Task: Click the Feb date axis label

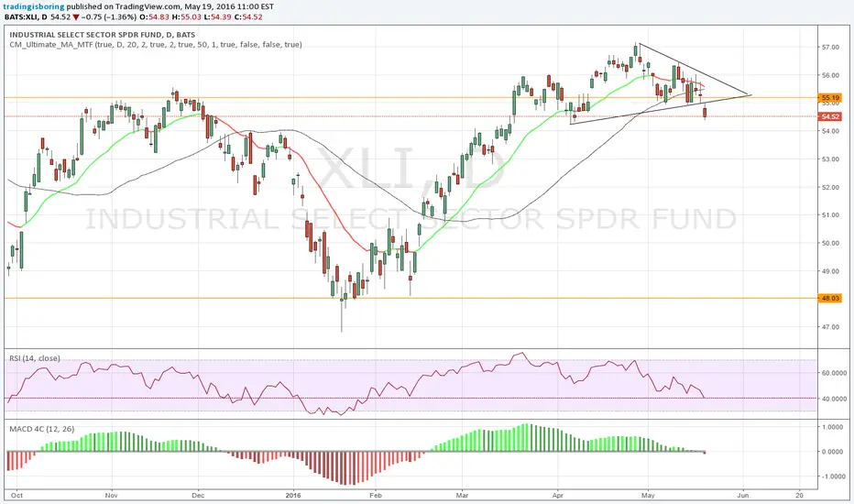Action: point(376,495)
